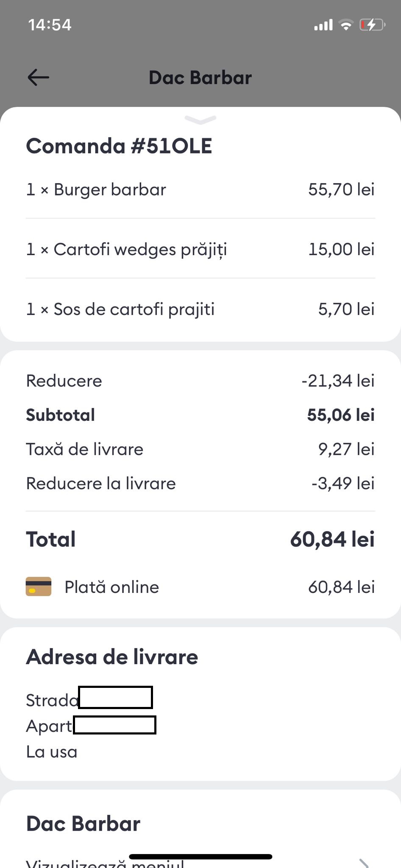Tap the Dac Barbar header title
Screen dimensions: 401x868
click(x=200, y=78)
